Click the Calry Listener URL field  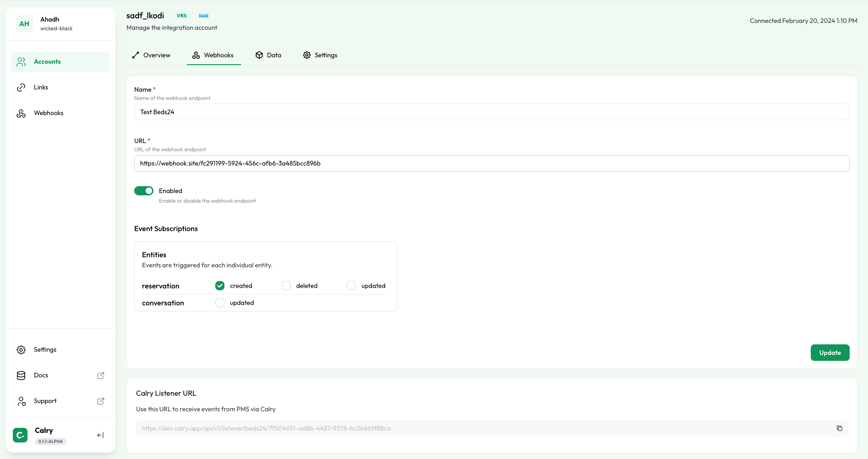tap(491, 428)
